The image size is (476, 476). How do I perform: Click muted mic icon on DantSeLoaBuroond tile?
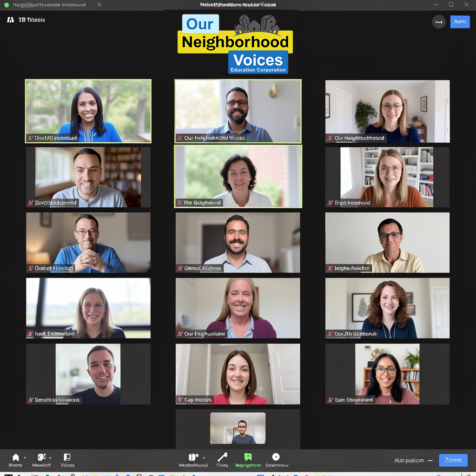[x=30, y=203]
